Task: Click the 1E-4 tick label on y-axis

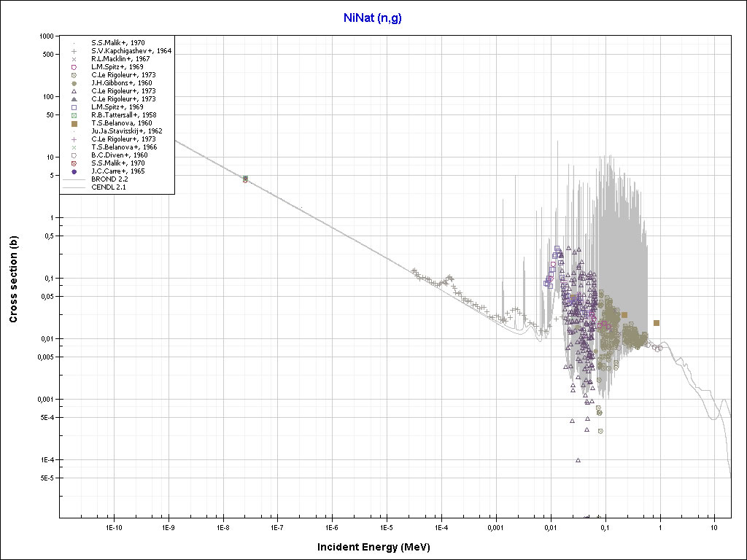Action: click(48, 460)
